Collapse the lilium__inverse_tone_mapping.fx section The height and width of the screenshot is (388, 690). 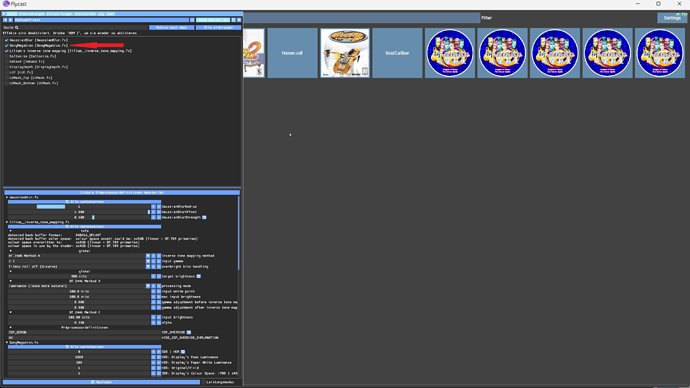[x=7, y=222]
